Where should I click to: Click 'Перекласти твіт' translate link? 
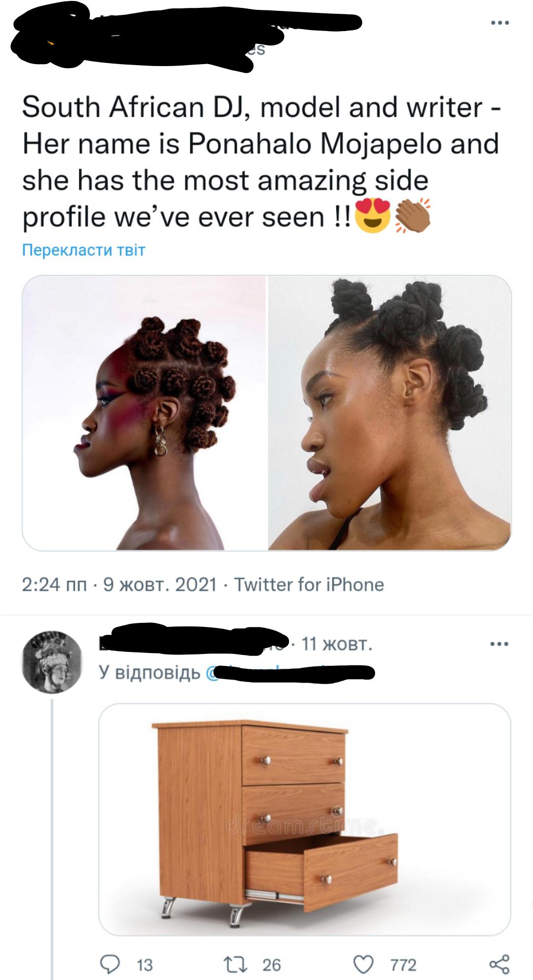(84, 250)
